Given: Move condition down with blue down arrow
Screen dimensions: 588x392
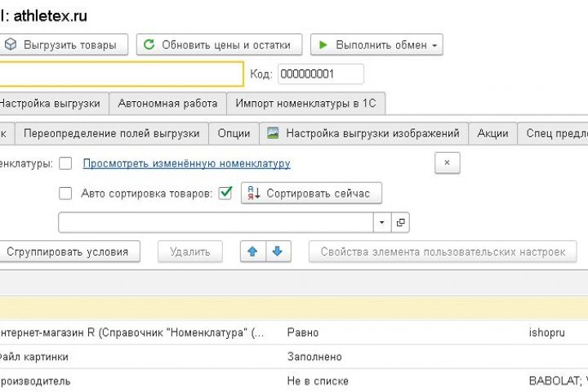Looking at the screenshot, I should click(x=278, y=252).
